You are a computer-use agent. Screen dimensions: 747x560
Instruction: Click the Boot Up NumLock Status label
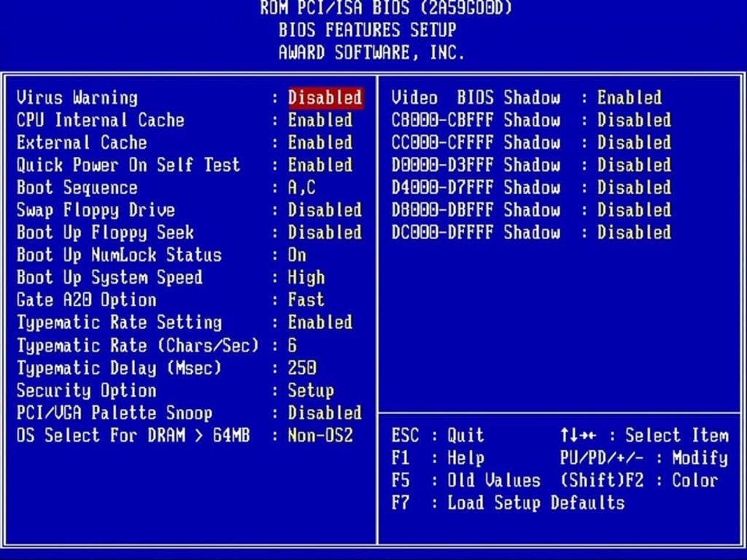click(119, 255)
